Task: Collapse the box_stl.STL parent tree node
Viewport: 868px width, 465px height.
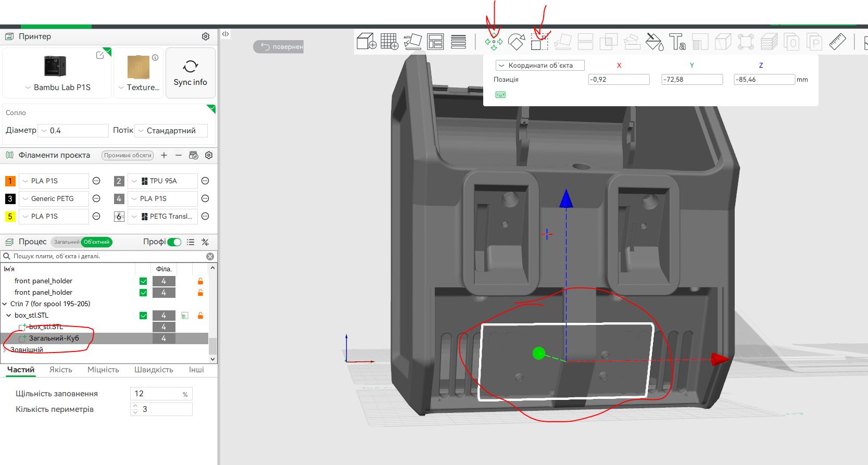Action: coord(9,316)
